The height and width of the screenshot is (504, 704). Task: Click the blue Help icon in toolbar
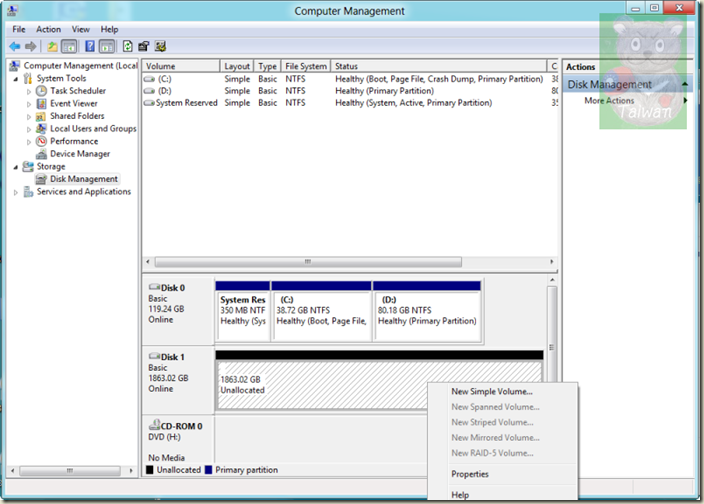click(90, 46)
